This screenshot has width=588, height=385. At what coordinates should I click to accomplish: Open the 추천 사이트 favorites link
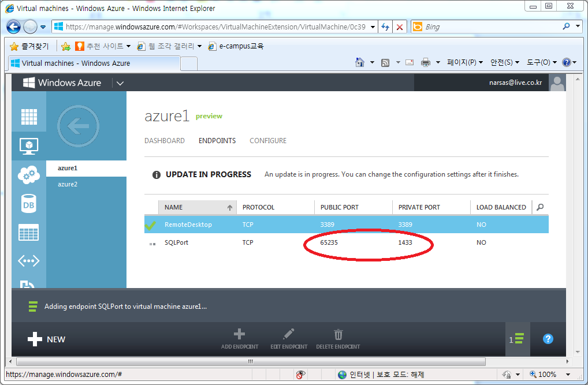pos(103,46)
